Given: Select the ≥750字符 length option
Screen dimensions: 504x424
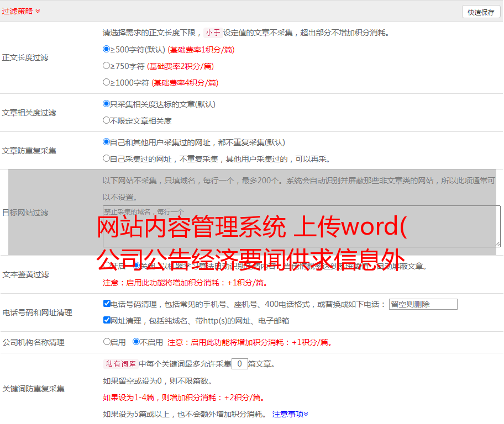Looking at the screenshot, I should [x=107, y=66].
